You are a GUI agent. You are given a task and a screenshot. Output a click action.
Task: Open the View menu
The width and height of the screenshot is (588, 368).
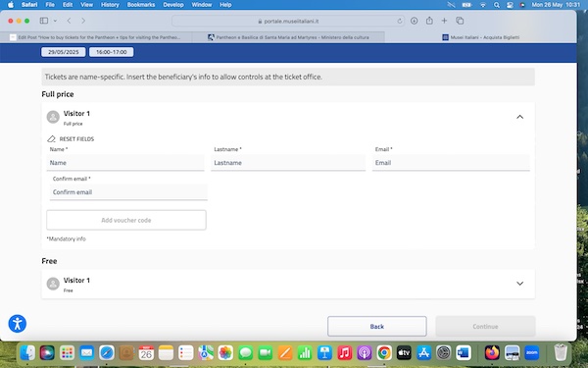86,5
